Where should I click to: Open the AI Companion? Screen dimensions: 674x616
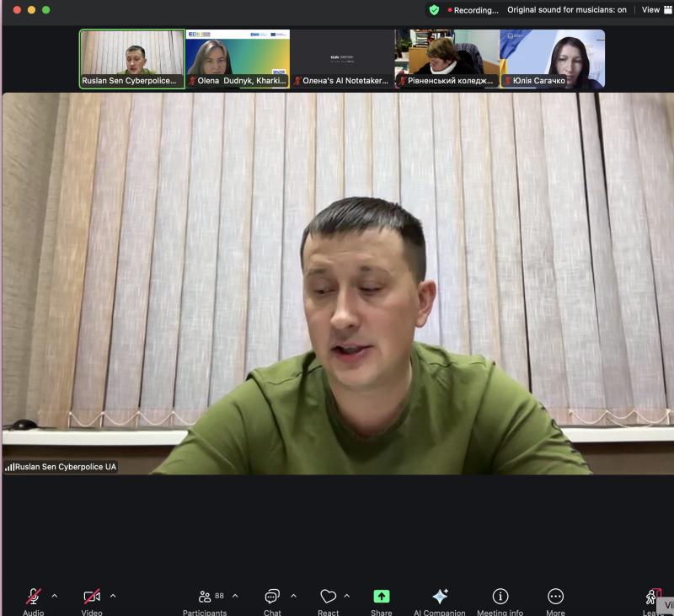[x=440, y=597]
